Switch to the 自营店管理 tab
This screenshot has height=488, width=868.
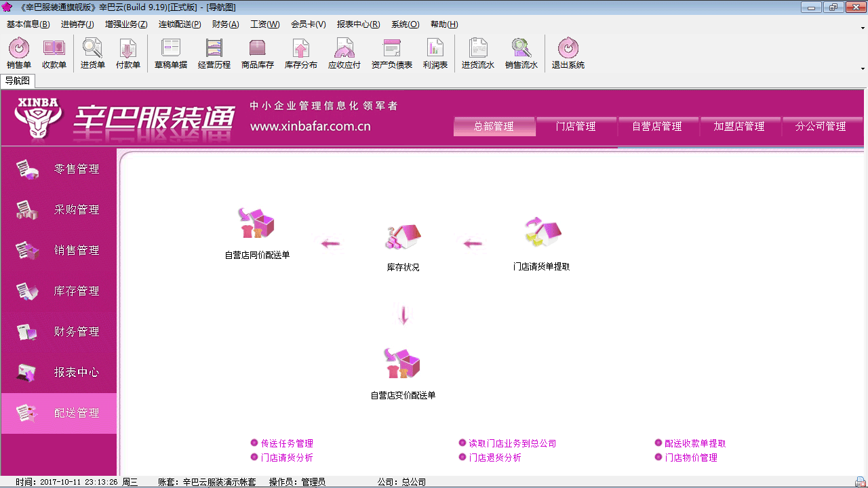coord(657,127)
